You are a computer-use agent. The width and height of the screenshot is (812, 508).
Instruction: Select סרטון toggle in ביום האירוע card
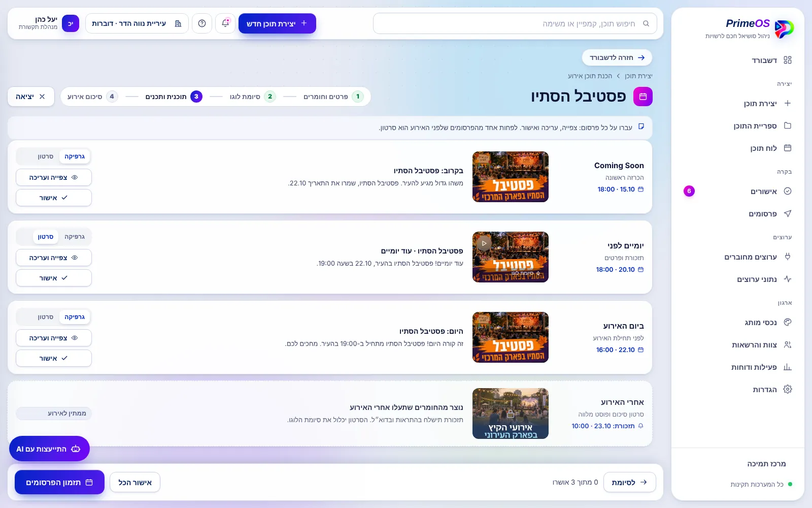click(45, 317)
